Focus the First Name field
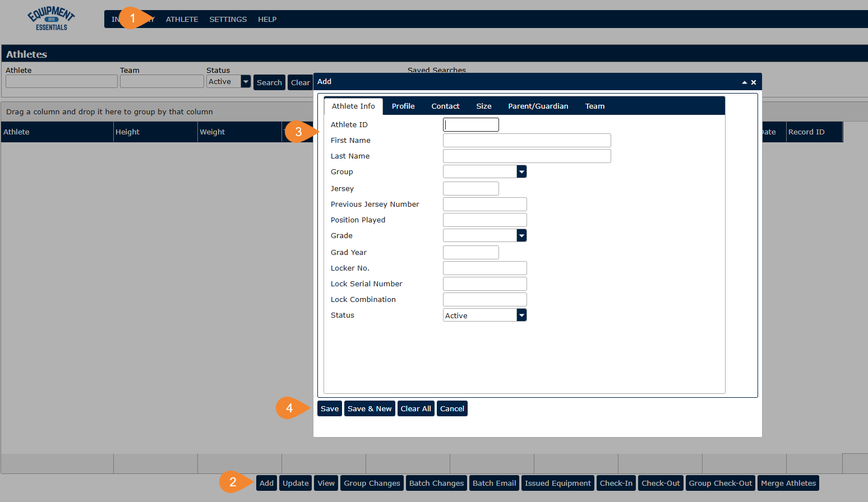Screen dimensions: 868x502 [527, 140]
